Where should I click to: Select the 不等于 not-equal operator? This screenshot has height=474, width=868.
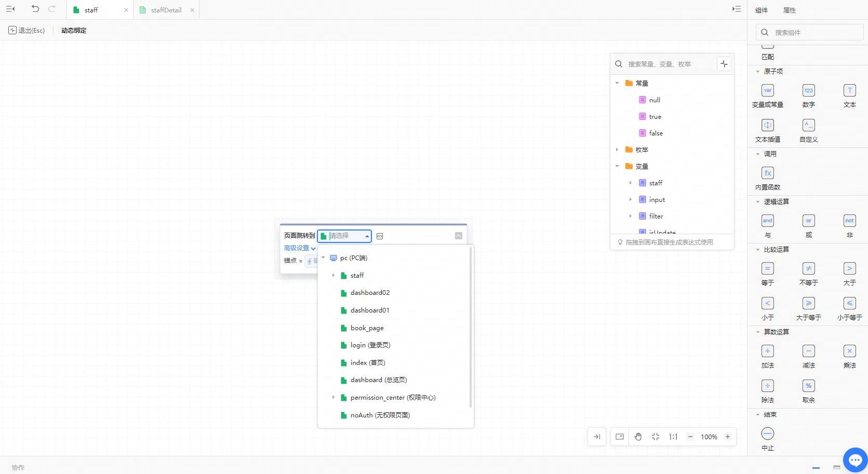809,268
